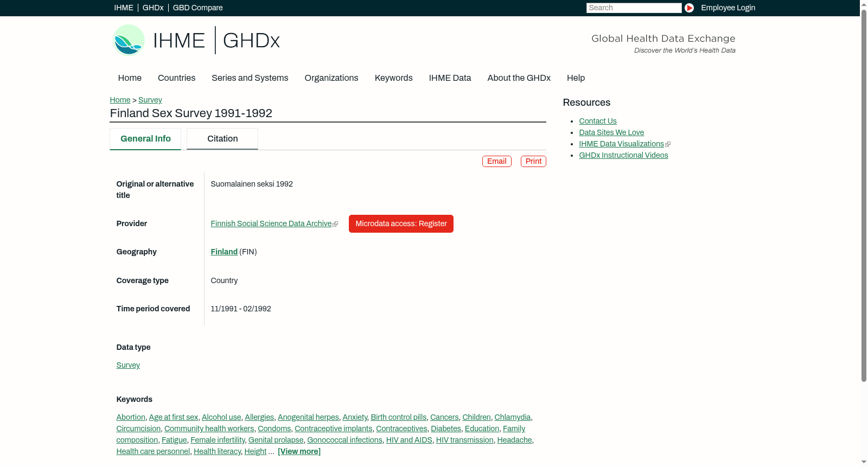
Task: Click the Health literacy keyword
Action: (217, 451)
